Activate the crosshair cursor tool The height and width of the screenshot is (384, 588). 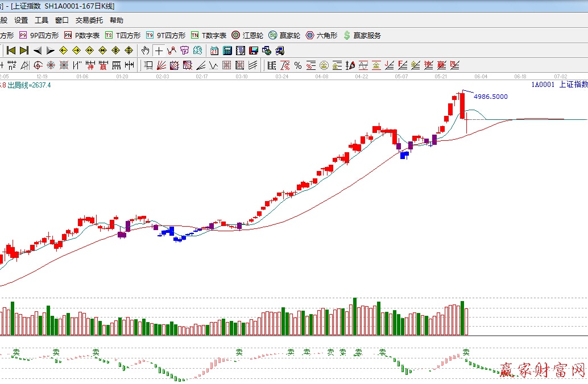click(159, 51)
